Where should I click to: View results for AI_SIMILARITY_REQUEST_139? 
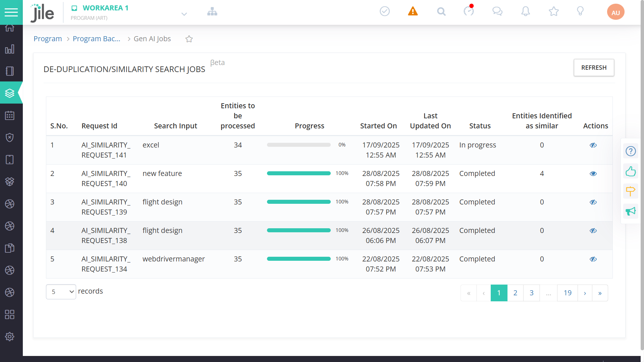tap(593, 202)
